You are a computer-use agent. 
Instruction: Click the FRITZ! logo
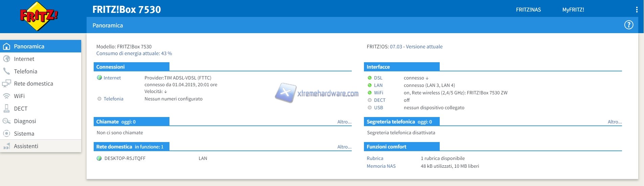click(x=39, y=16)
